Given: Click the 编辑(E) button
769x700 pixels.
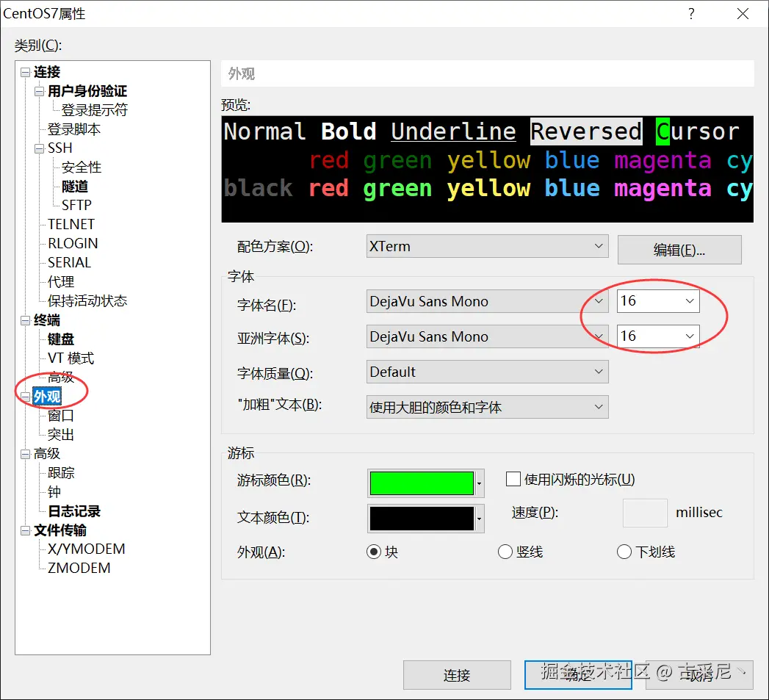Looking at the screenshot, I should pyautogui.click(x=679, y=250).
